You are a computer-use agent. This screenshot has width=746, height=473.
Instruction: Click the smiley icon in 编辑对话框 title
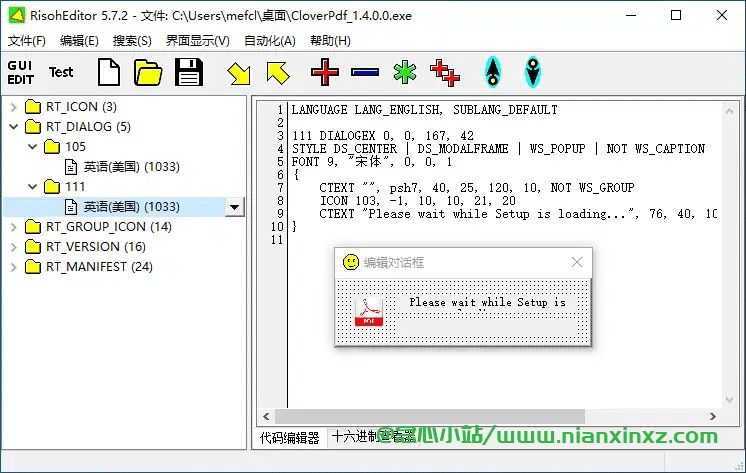(x=351, y=262)
